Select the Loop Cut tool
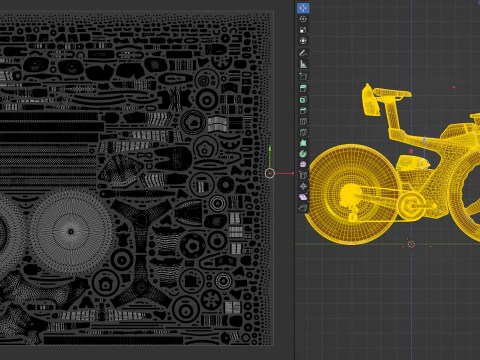This screenshot has height=360, width=480. 303,121
